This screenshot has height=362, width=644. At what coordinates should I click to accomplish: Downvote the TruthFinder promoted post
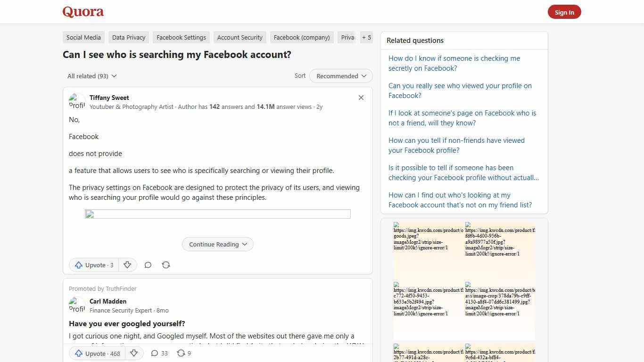134,353
